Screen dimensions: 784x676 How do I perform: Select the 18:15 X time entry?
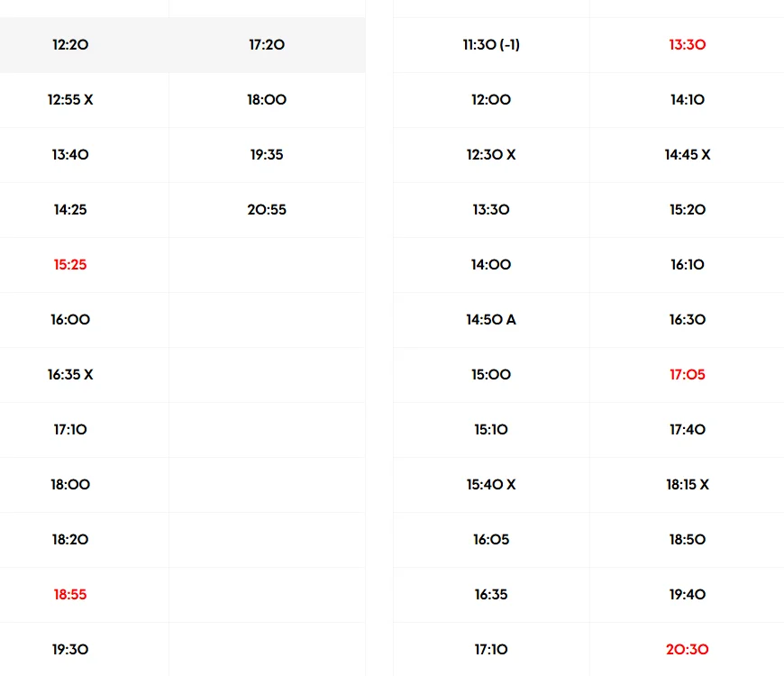point(688,485)
